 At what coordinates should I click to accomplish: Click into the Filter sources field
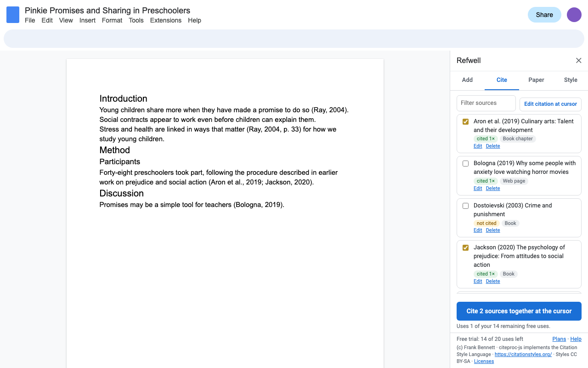(x=486, y=103)
